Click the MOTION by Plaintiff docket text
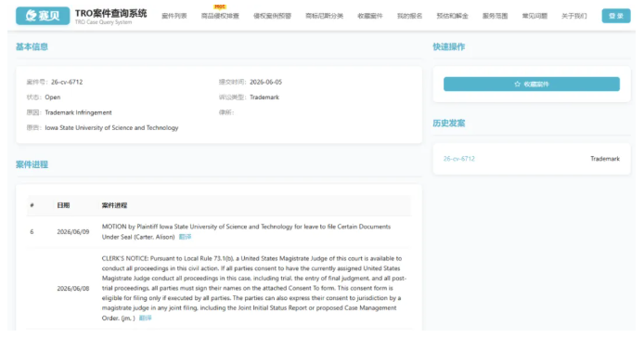This screenshot has width=644, height=338. tap(246, 231)
